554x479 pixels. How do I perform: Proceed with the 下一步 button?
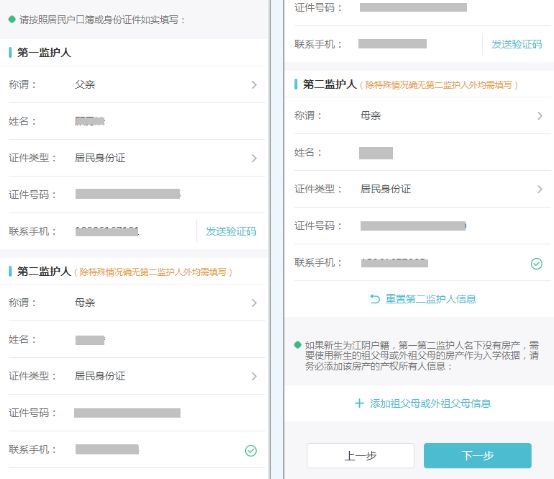point(478,456)
